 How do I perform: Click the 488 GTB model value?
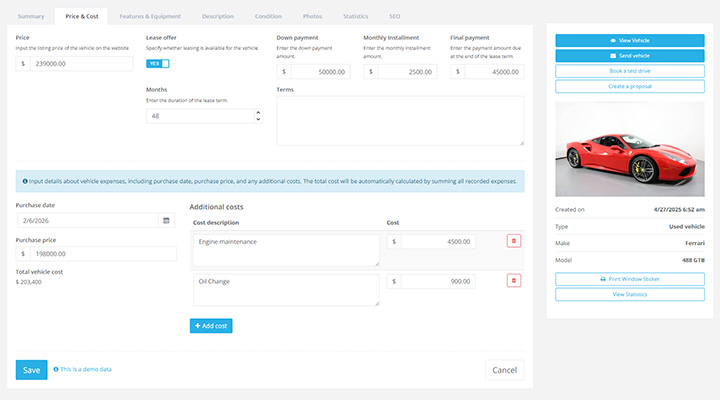(x=693, y=260)
